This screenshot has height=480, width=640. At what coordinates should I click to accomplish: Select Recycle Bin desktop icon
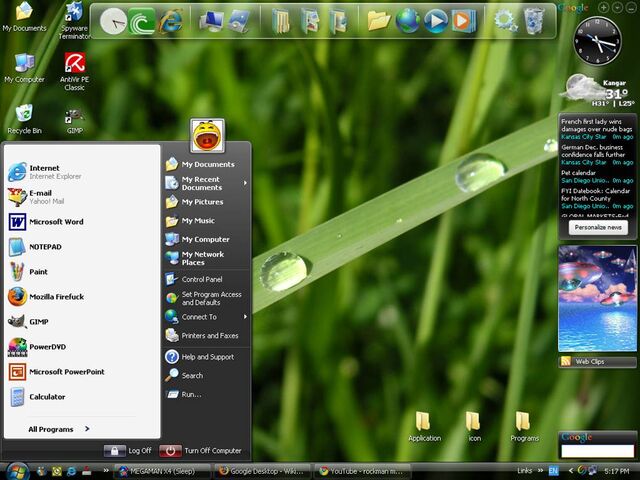[x=24, y=119]
